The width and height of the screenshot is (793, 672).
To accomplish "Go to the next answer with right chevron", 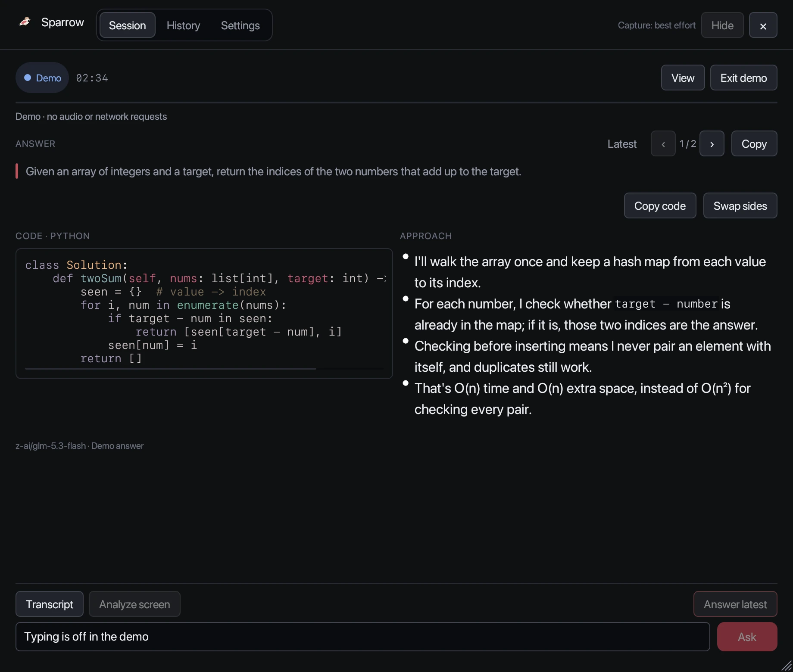I will pos(712,144).
